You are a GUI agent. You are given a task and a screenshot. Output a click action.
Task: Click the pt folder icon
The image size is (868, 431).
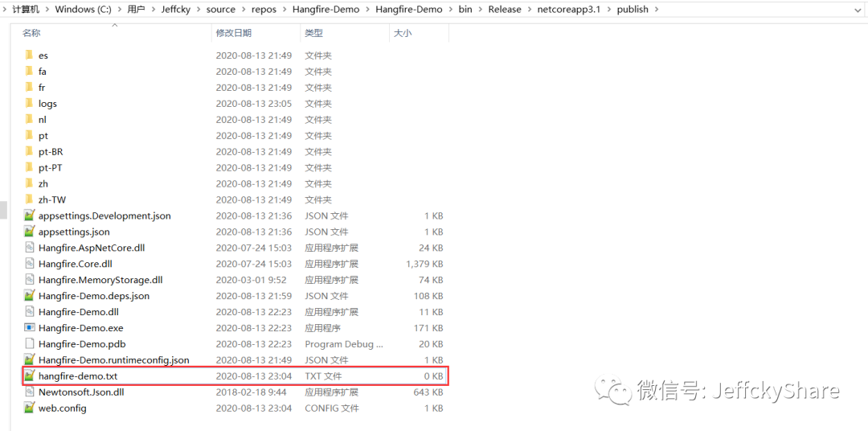tap(30, 136)
